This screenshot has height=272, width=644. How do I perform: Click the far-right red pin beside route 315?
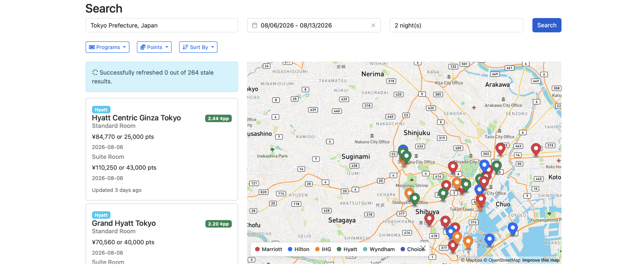[536, 149]
